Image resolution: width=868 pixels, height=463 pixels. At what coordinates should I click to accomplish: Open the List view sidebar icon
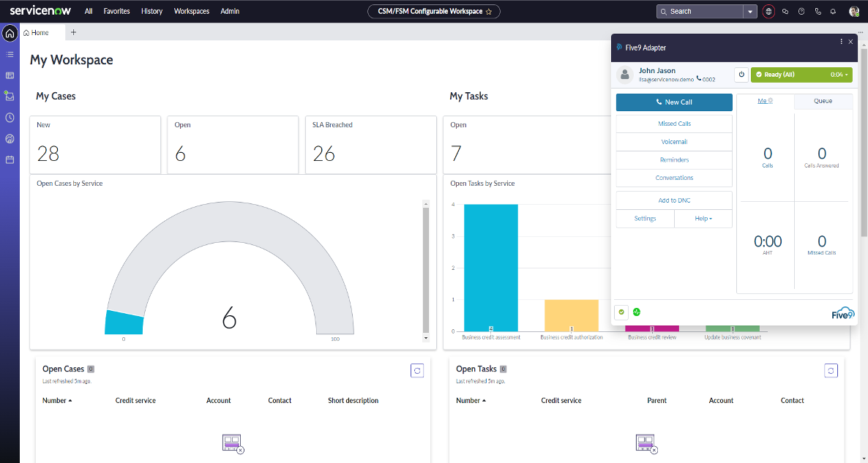tap(10, 54)
